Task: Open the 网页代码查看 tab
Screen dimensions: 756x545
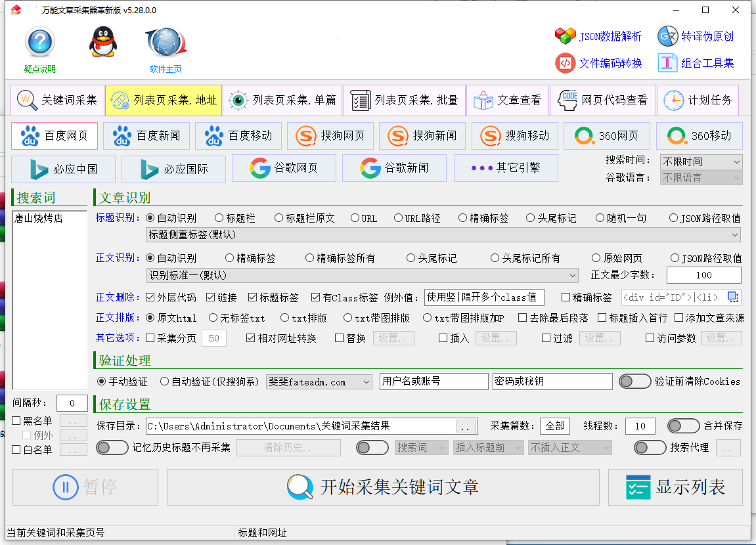Action: [x=603, y=100]
